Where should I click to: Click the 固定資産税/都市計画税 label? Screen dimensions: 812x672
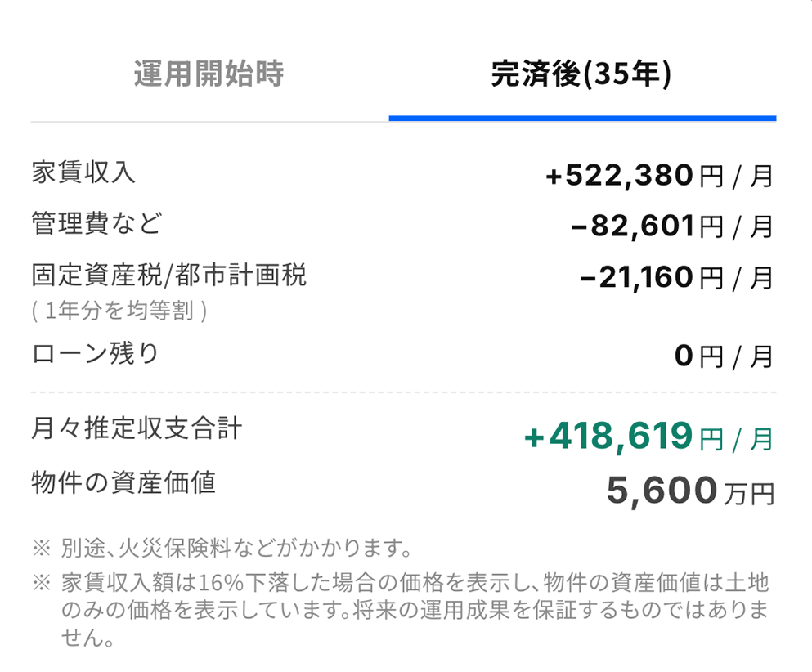coord(168,275)
